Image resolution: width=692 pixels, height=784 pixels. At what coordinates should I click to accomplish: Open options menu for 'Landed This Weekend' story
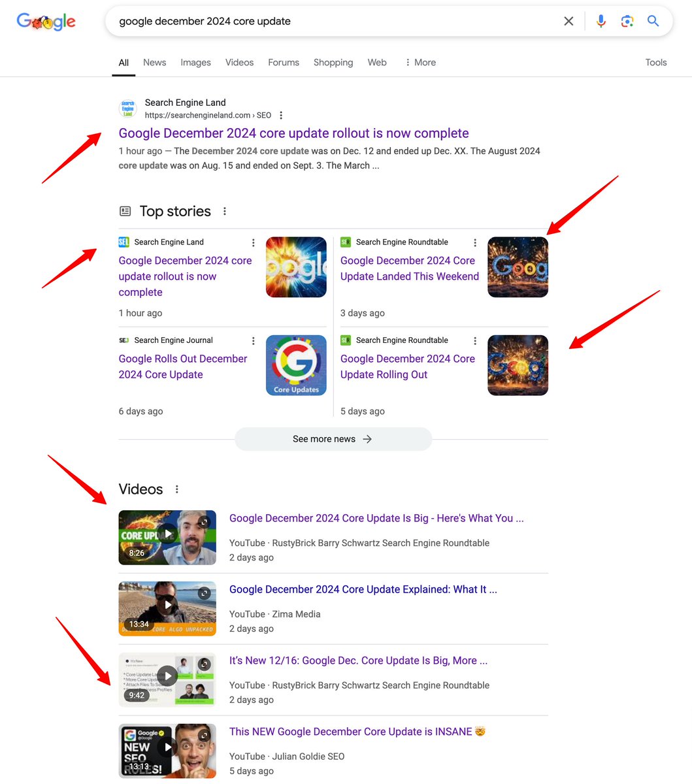[x=475, y=242]
